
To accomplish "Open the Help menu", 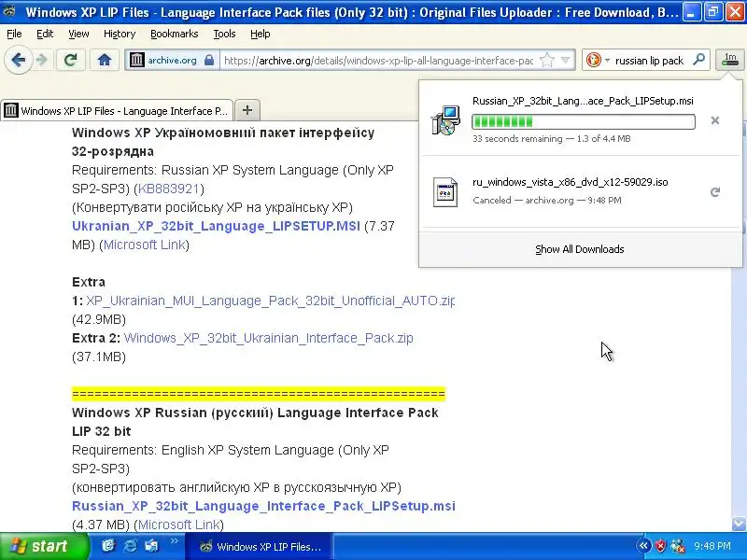I will 261,34.
